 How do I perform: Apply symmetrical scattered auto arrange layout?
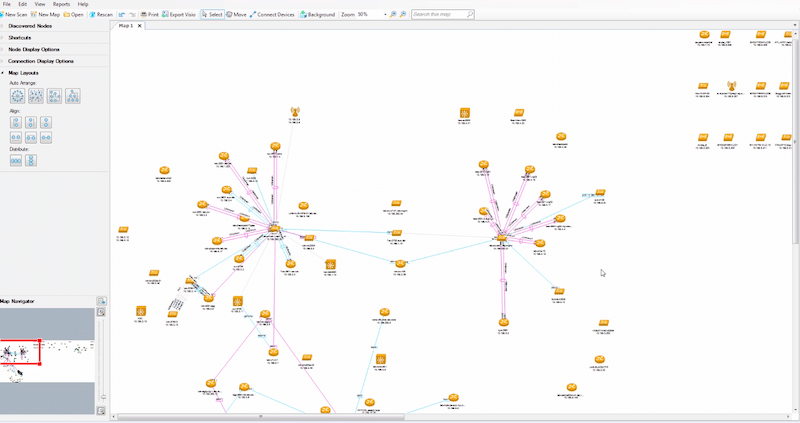click(36, 96)
